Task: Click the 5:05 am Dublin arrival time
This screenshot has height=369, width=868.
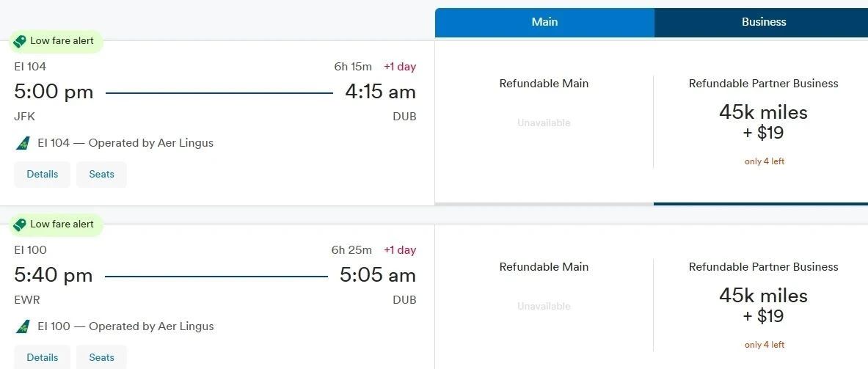Action: [x=377, y=276]
